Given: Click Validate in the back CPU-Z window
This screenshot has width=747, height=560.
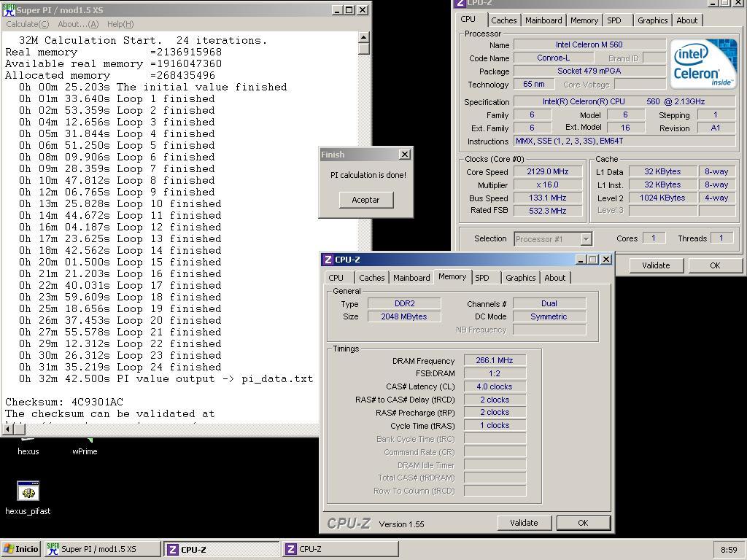Looking at the screenshot, I should (x=656, y=265).
